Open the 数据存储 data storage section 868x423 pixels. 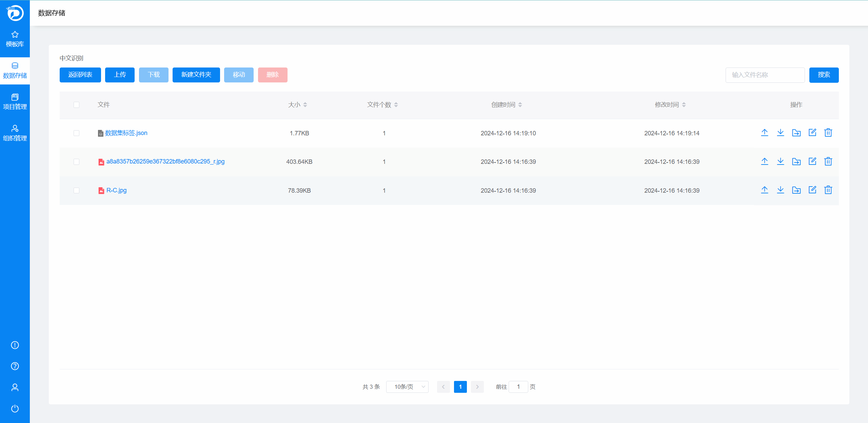click(15, 71)
